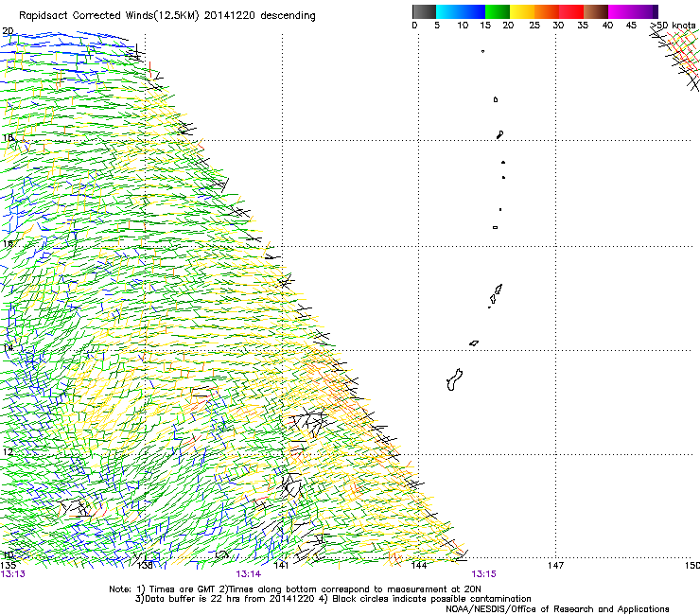Click the latitude label '18'
Image resolution: width=700 pixels, height=615 pixels.
(8, 137)
